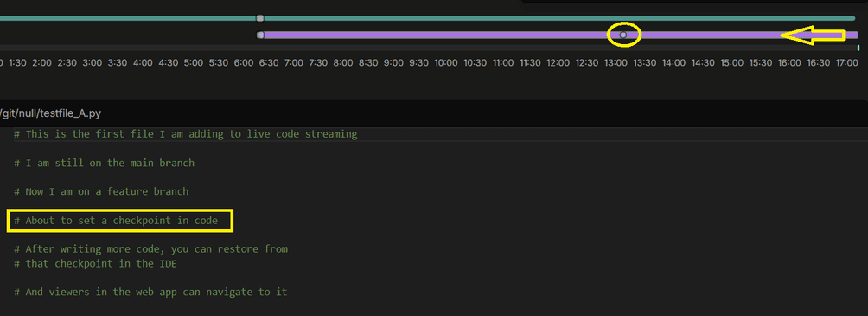Click the 2:30 time label
This screenshot has width=868, height=316.
67,62
